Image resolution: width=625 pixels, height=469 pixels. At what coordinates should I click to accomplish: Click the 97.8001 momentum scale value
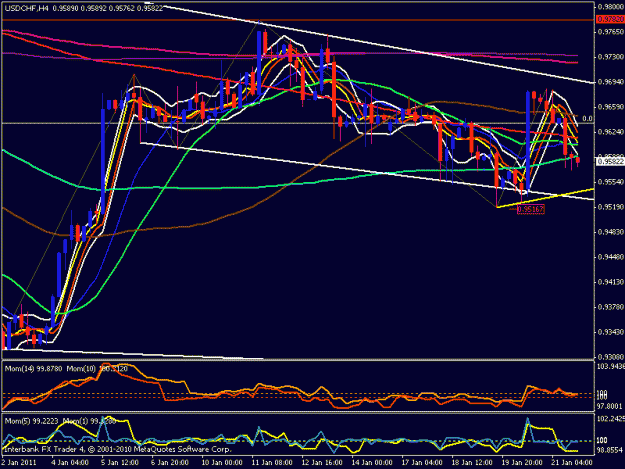tap(610, 406)
